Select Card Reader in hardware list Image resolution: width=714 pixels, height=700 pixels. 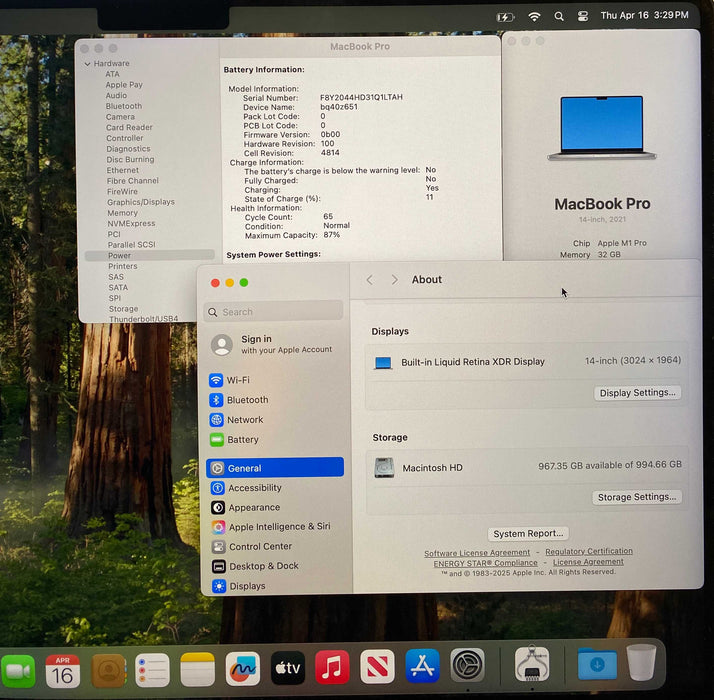pyautogui.click(x=129, y=128)
